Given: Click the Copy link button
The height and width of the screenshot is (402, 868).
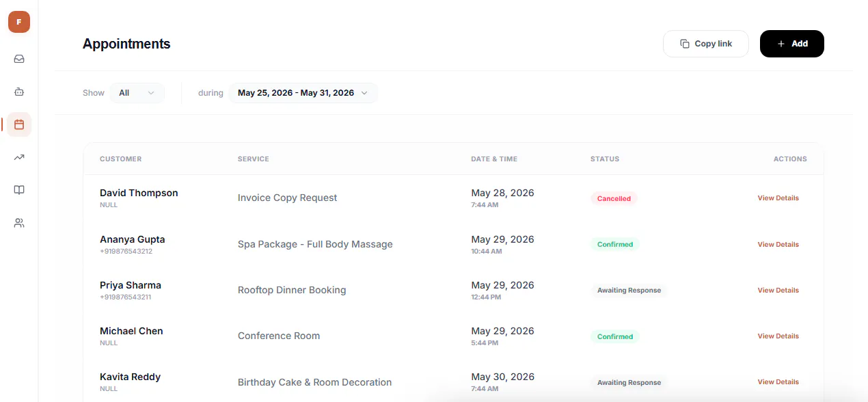Looking at the screenshot, I should 706,44.
